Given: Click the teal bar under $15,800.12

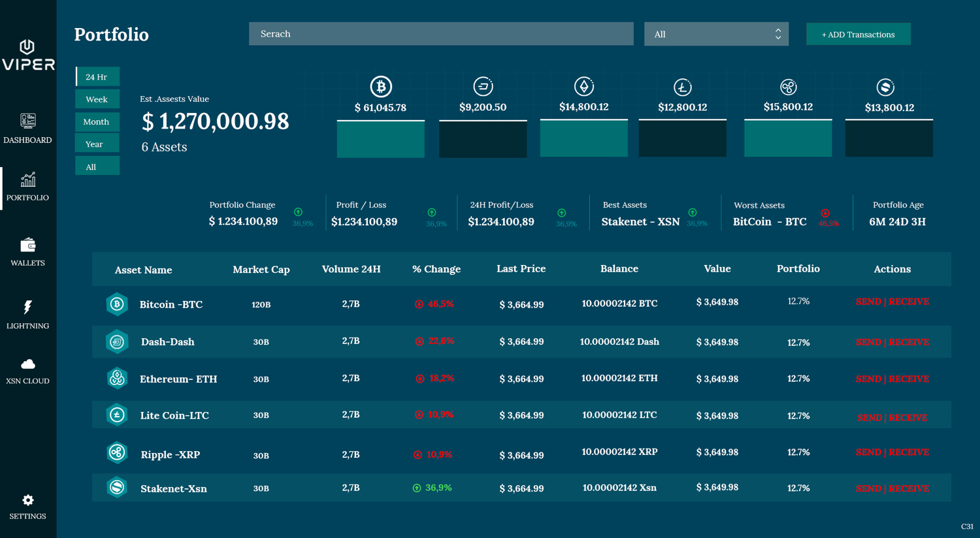Looking at the screenshot, I should (x=788, y=138).
